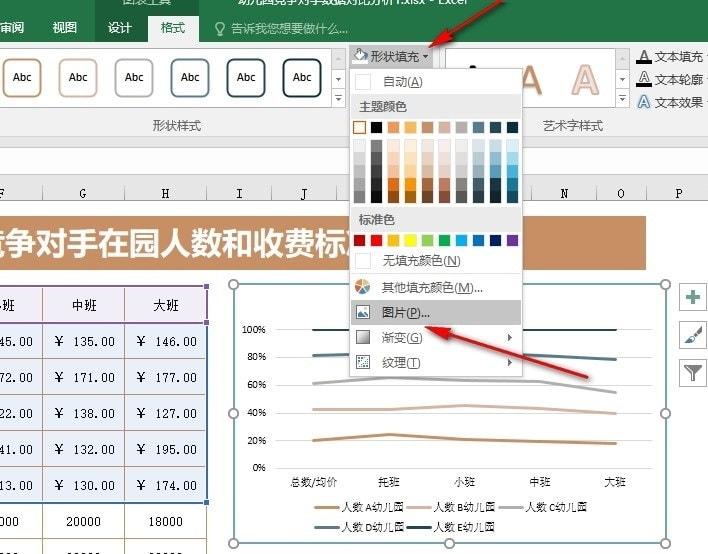
Task: Click the 人数 A幼儿园 legend entry
Action: click(x=359, y=507)
